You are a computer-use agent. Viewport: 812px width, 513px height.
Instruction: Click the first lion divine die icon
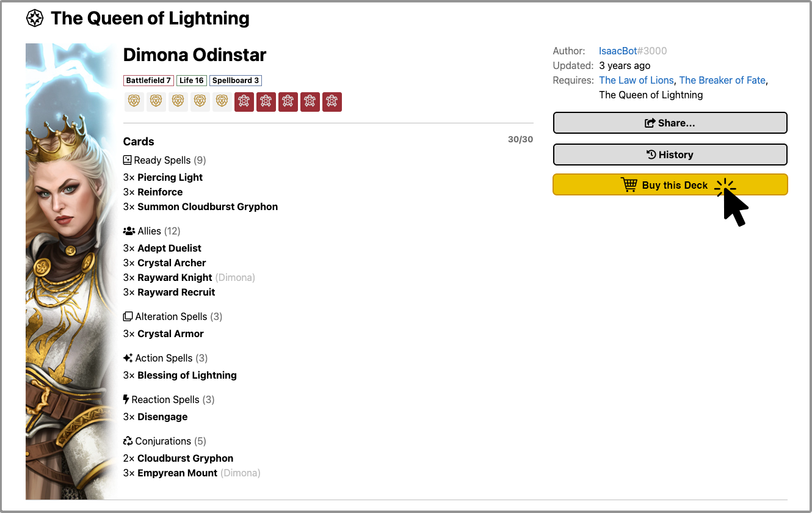[x=134, y=101]
